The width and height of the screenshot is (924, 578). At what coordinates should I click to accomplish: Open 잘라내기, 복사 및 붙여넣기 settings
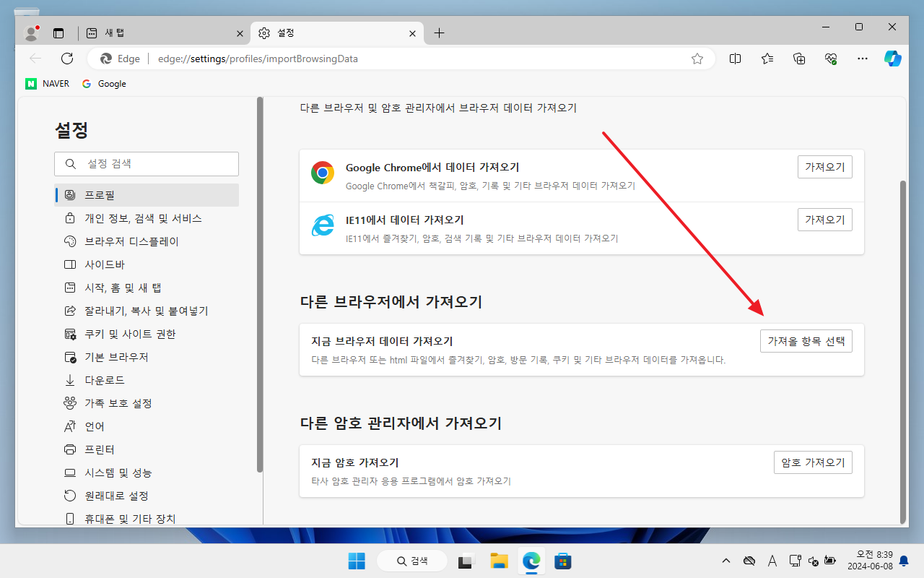(x=147, y=311)
